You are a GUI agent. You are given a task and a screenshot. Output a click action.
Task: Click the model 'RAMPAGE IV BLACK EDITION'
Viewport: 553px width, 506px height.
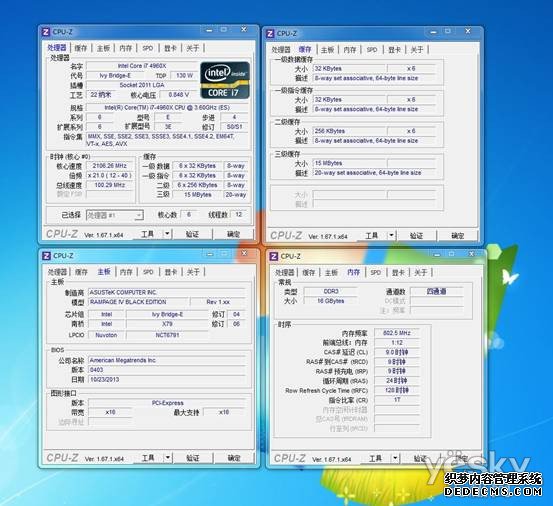click(138, 302)
